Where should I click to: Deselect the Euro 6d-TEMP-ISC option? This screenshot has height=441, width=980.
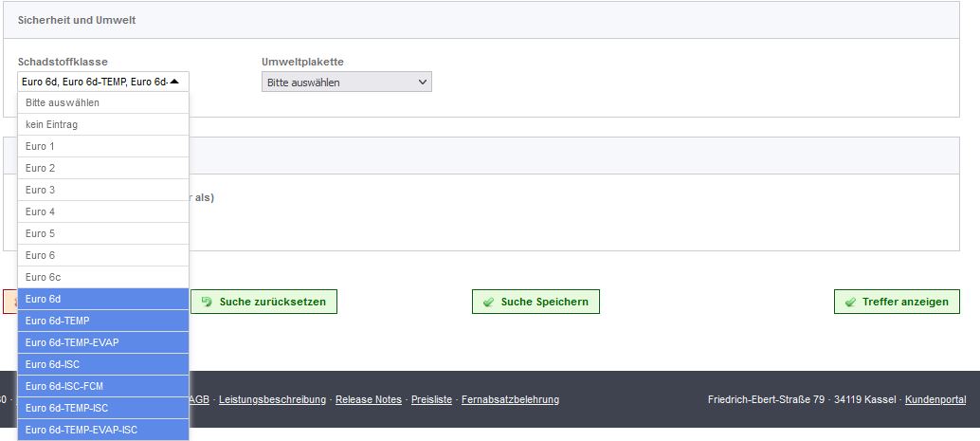103,409
